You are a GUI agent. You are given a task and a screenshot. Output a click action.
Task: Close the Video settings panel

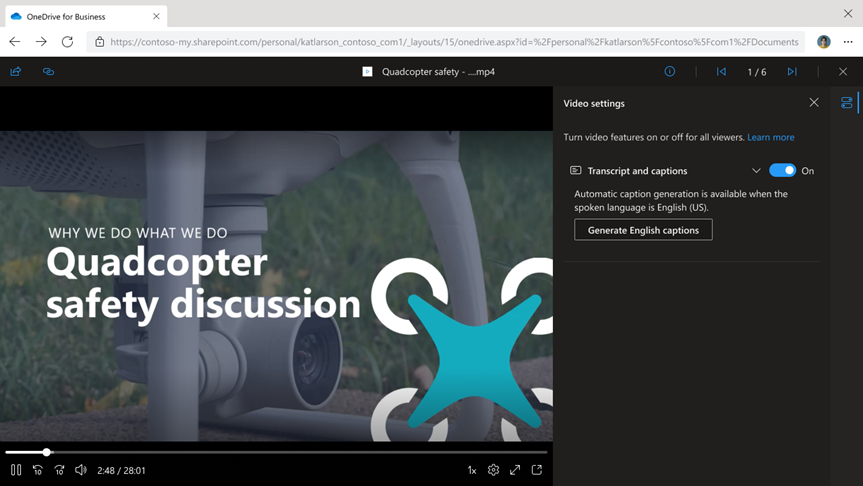pyautogui.click(x=814, y=103)
